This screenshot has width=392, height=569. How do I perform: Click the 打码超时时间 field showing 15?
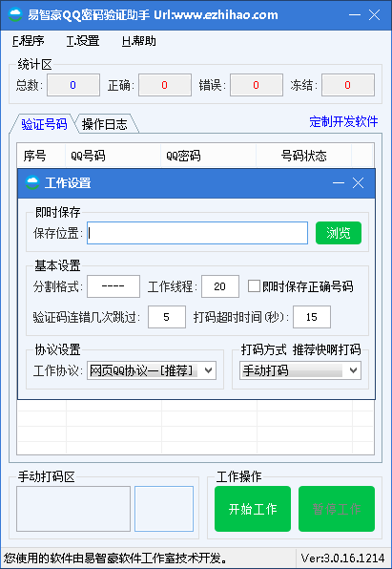coord(312,317)
